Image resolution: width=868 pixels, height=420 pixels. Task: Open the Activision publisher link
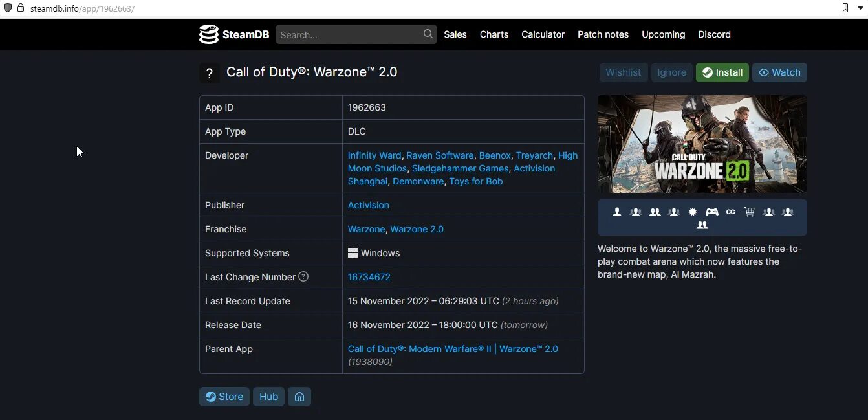pyautogui.click(x=369, y=205)
